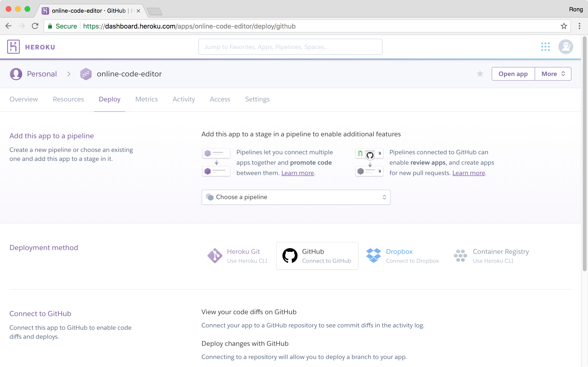Image resolution: width=588 pixels, height=367 pixels.
Task: Bookmark the page with the star
Action: click(x=564, y=26)
